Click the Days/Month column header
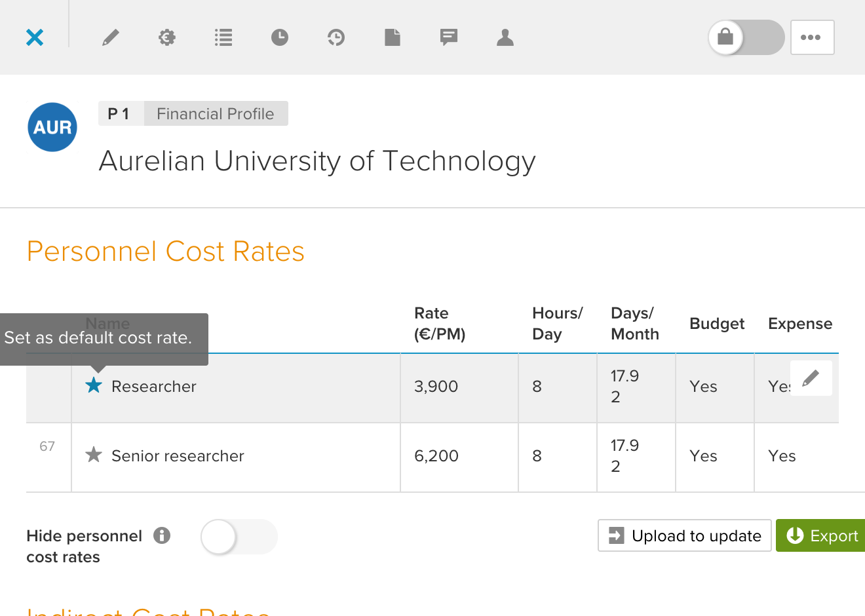 click(x=634, y=324)
